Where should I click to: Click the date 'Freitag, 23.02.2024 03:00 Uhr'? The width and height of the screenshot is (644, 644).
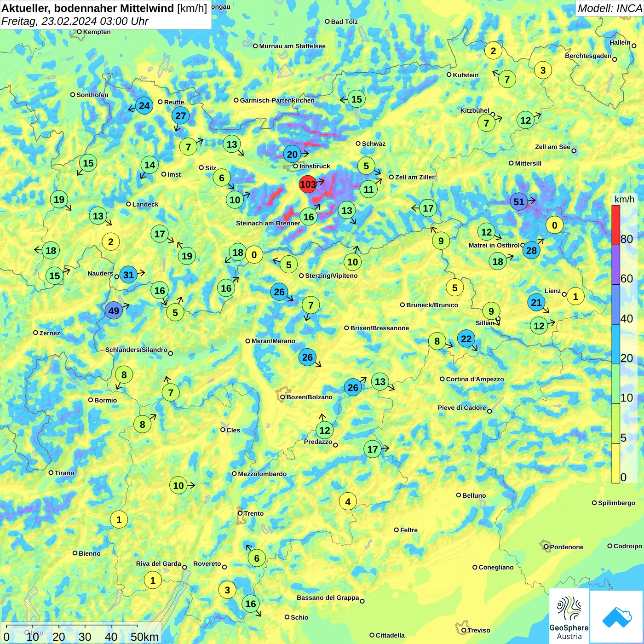[75, 21]
